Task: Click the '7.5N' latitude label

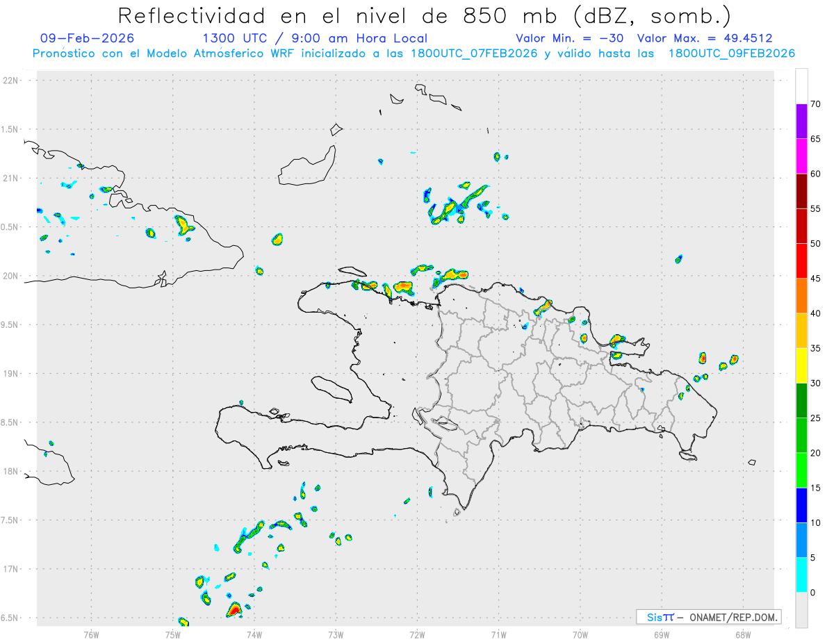Action: click(10, 520)
